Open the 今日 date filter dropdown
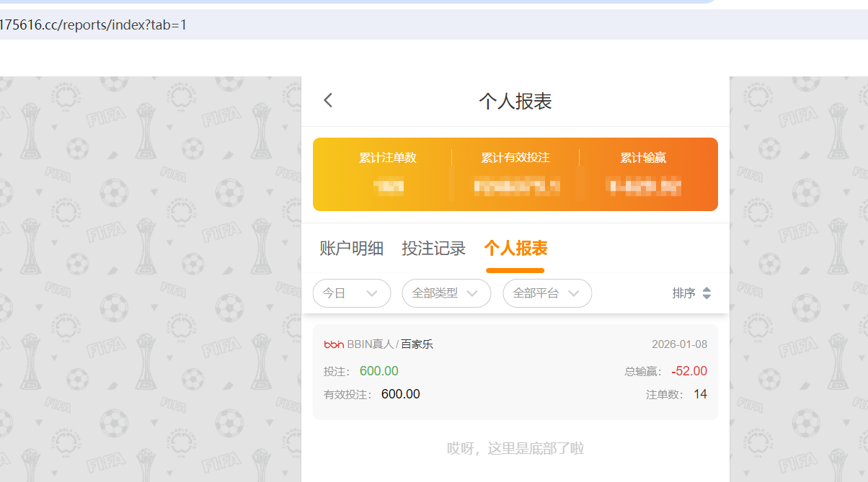This screenshot has width=868, height=482. click(352, 293)
